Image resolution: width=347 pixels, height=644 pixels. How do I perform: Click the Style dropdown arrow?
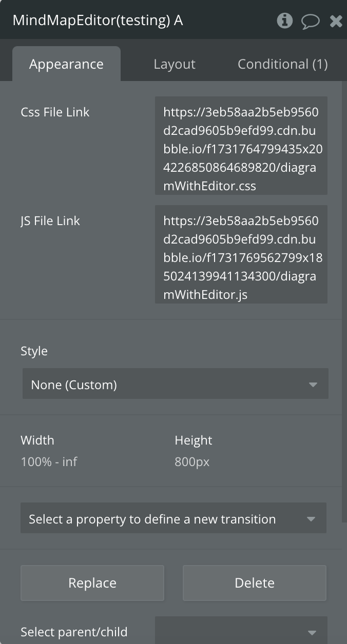313,385
